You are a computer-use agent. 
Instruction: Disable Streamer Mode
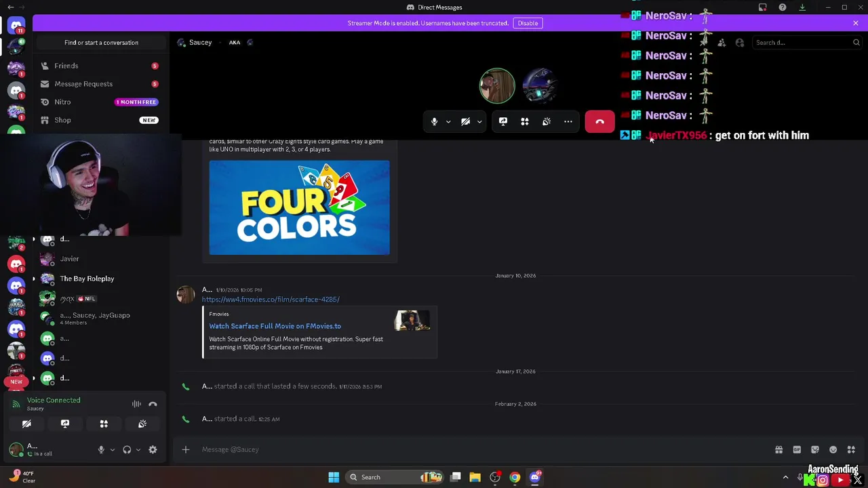[x=528, y=23]
